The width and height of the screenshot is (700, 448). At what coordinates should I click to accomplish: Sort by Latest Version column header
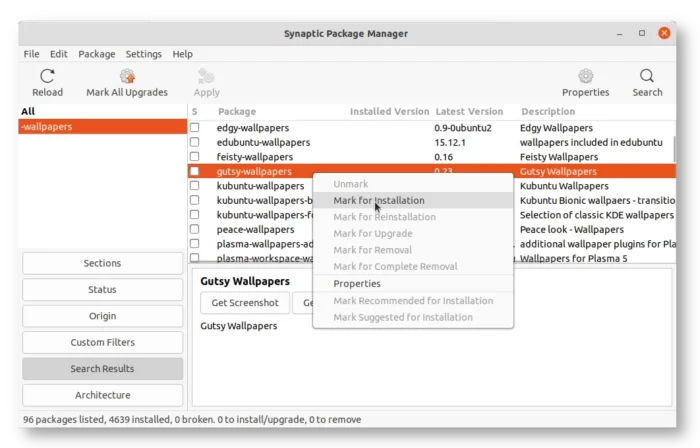(x=469, y=112)
